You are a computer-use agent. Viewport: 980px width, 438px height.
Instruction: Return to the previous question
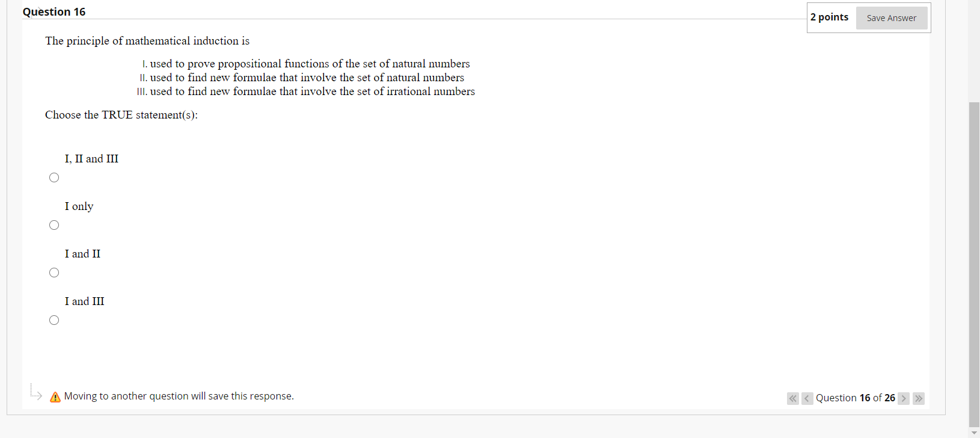click(x=807, y=398)
